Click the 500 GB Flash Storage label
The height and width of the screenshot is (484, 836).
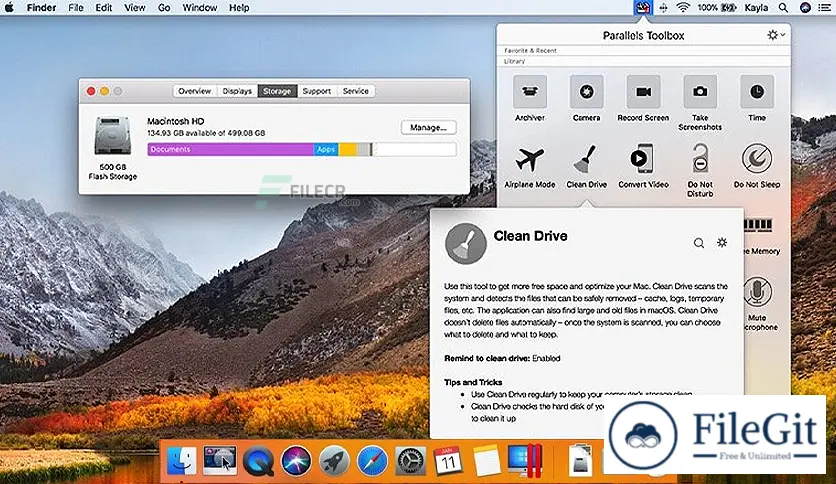(x=112, y=172)
